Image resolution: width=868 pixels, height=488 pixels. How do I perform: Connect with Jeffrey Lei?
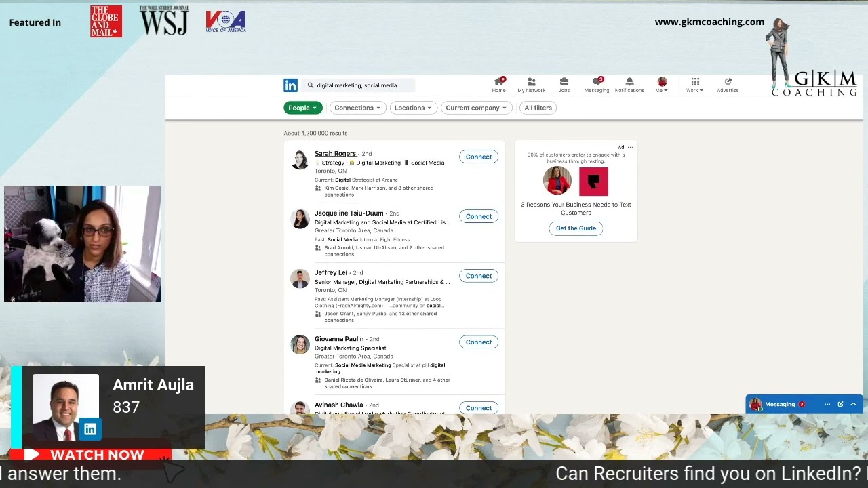tap(479, 276)
